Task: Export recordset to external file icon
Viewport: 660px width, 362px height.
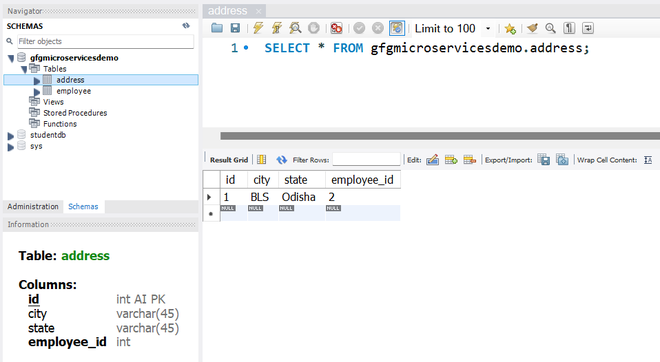Action: [x=544, y=160]
